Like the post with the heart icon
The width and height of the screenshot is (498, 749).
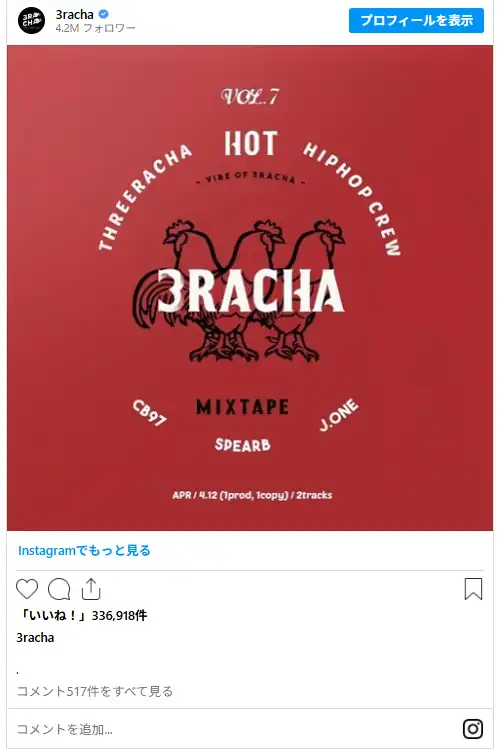(x=27, y=589)
